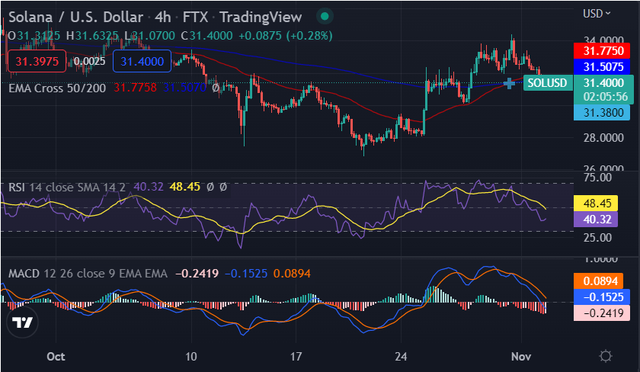Click the 17 date on time axis

pos(296,356)
